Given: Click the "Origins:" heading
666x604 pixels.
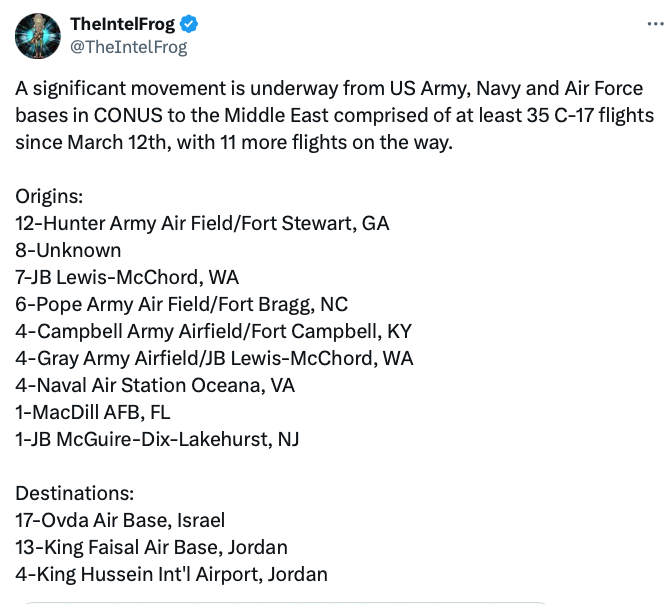Looking at the screenshot, I should [x=49, y=196].
